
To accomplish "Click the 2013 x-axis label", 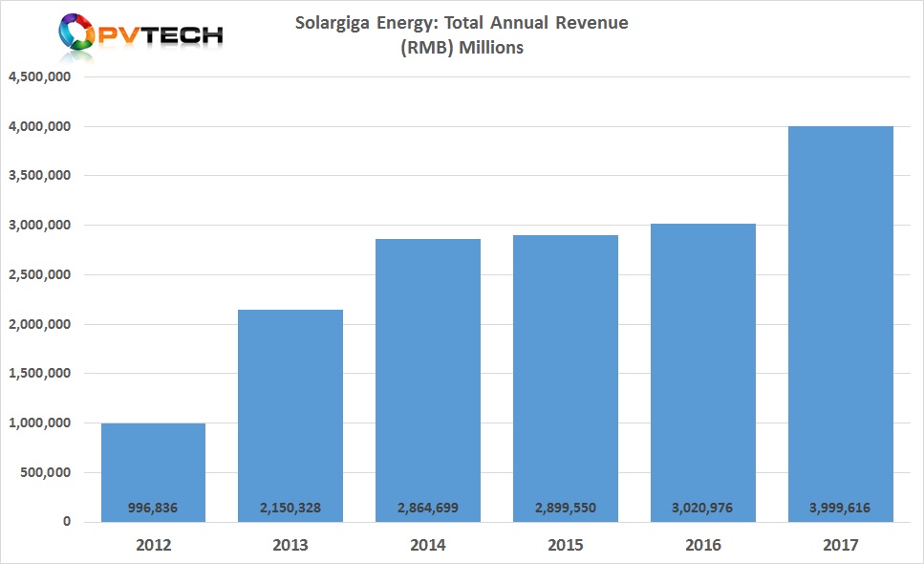I will click(x=290, y=545).
